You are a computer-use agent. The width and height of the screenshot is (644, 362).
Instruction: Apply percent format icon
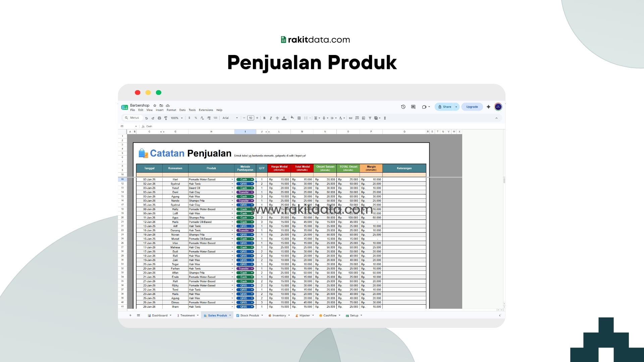(196, 118)
